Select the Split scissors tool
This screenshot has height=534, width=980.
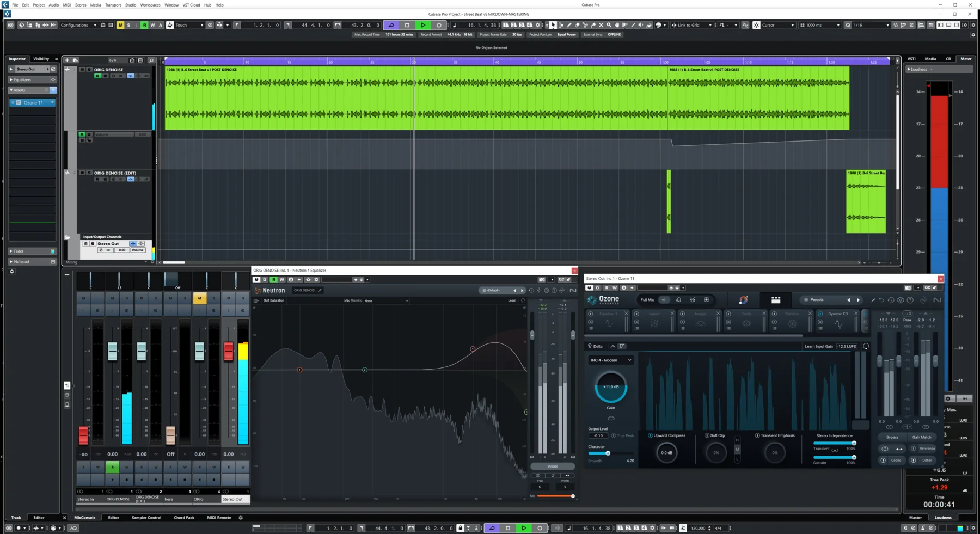(x=585, y=25)
